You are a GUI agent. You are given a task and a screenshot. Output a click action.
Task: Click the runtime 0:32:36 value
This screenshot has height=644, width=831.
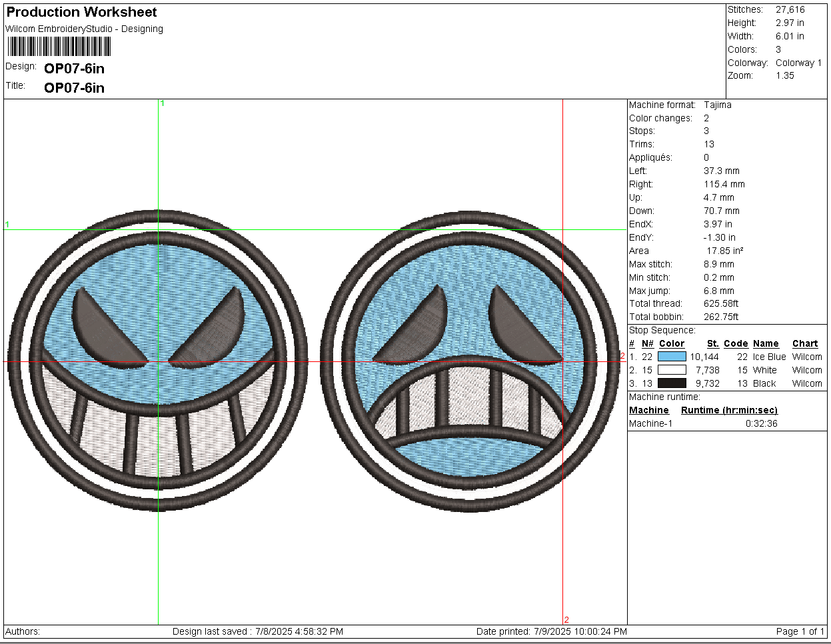point(762,423)
